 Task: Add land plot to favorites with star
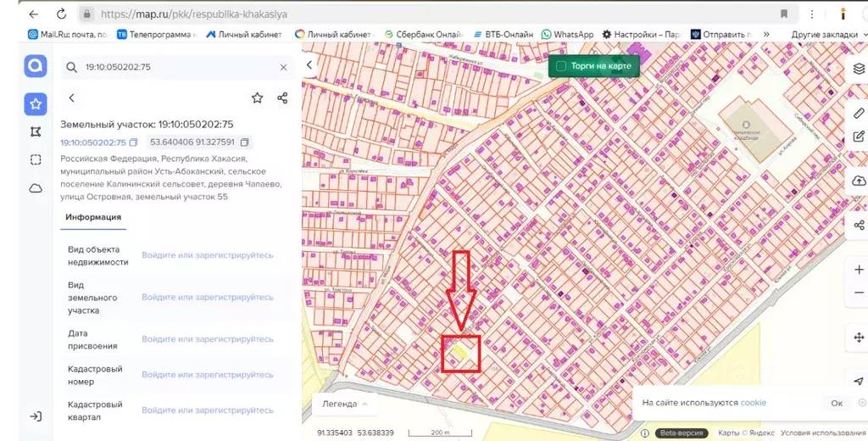(257, 98)
